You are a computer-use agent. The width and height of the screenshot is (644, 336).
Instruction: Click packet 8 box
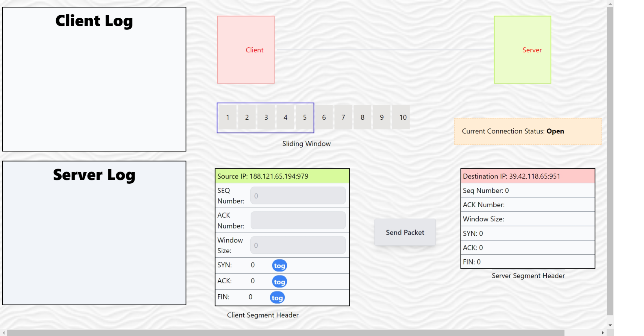click(x=362, y=117)
